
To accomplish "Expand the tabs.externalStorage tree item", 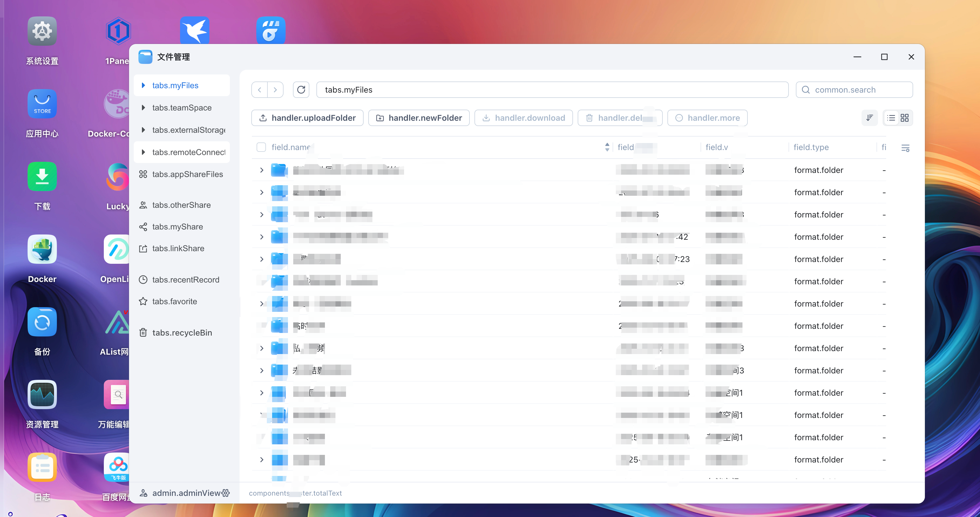I will (x=143, y=130).
